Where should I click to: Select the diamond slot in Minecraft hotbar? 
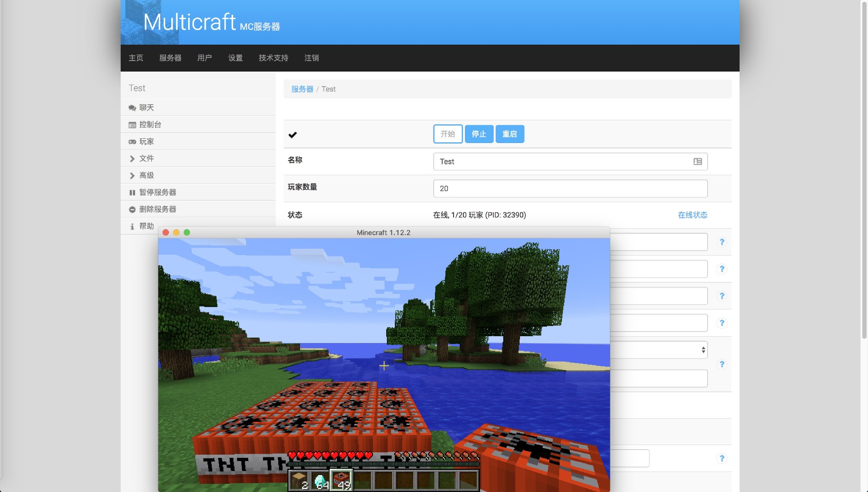coord(321,481)
